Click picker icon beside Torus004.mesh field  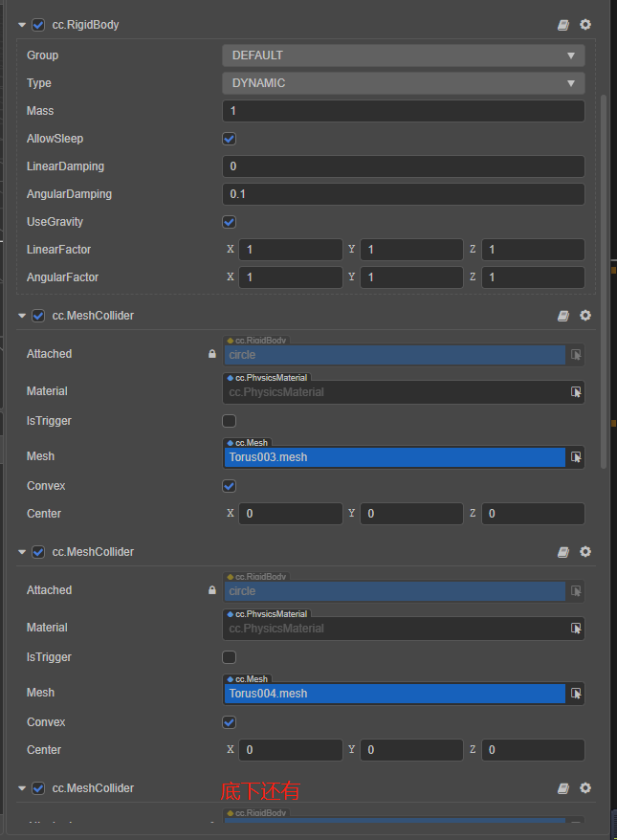576,694
